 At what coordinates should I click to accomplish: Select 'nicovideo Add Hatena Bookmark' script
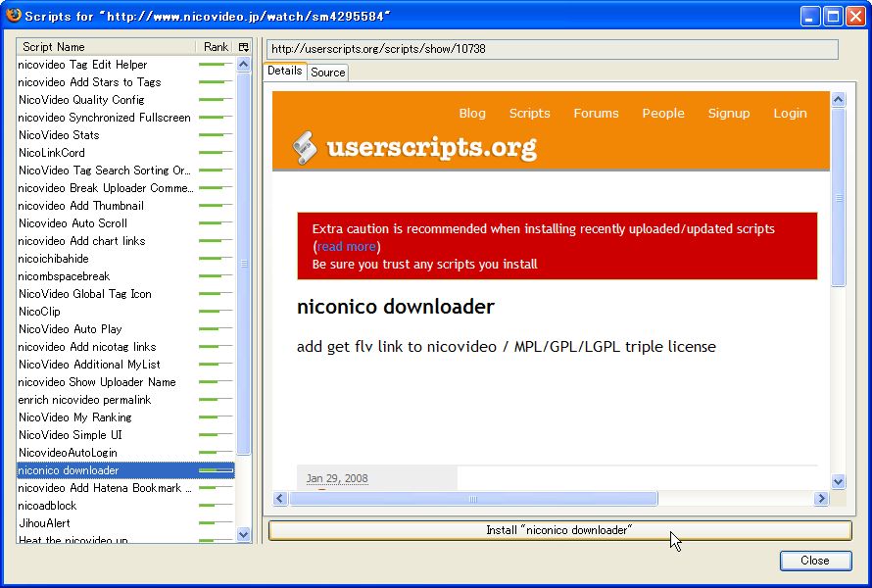(x=125, y=488)
